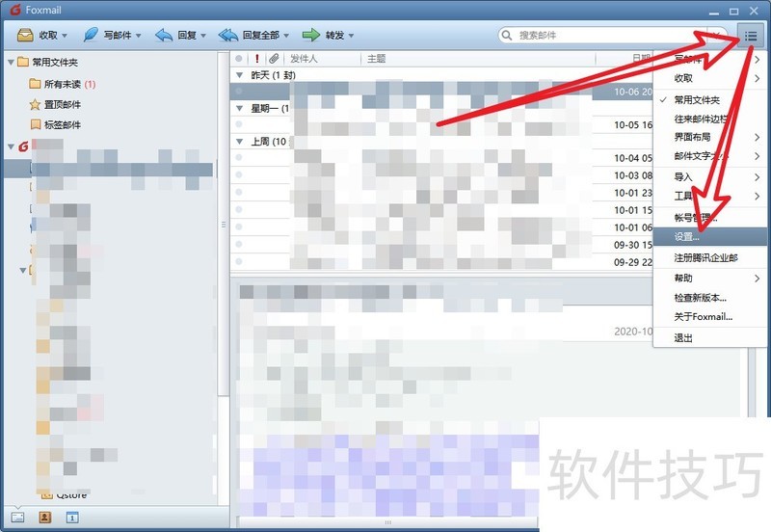Open the 邮件文字大小 submenu
771x532 pixels.
[x=709, y=156]
